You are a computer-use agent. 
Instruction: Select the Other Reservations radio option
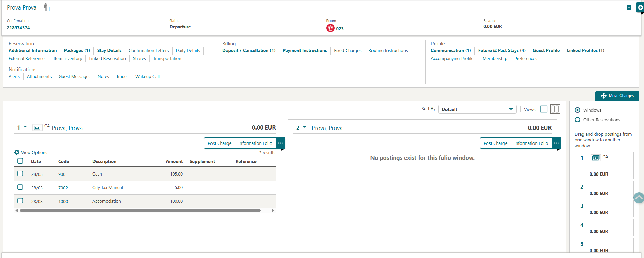tap(577, 120)
